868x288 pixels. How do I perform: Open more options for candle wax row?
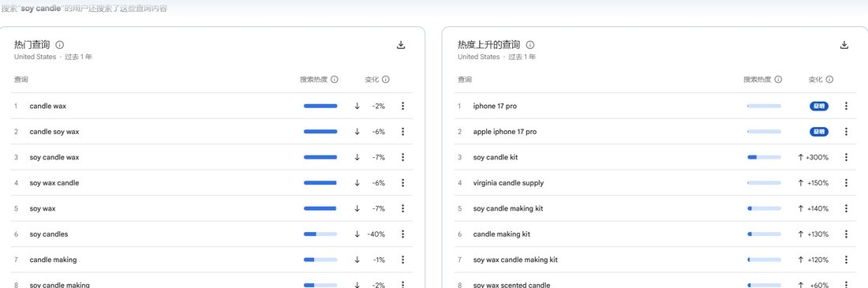[402, 106]
